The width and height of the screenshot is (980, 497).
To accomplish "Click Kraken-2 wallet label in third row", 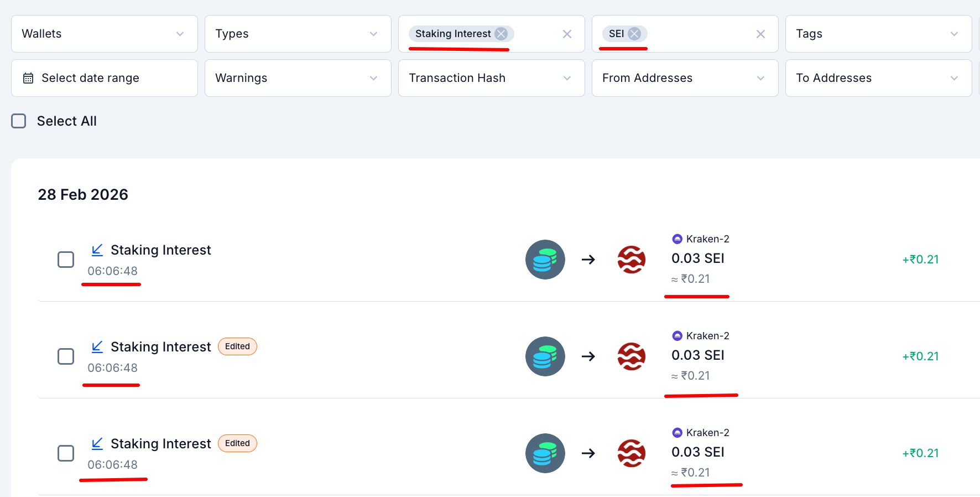I will pyautogui.click(x=708, y=433).
